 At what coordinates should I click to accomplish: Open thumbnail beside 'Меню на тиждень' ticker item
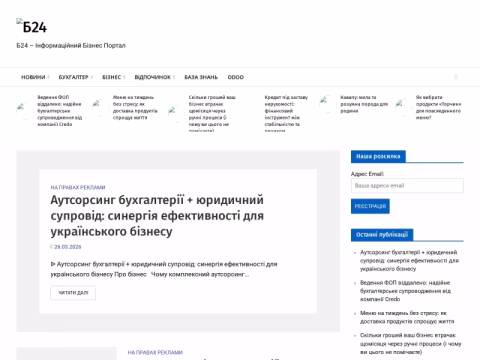pyautogui.click(x=100, y=107)
